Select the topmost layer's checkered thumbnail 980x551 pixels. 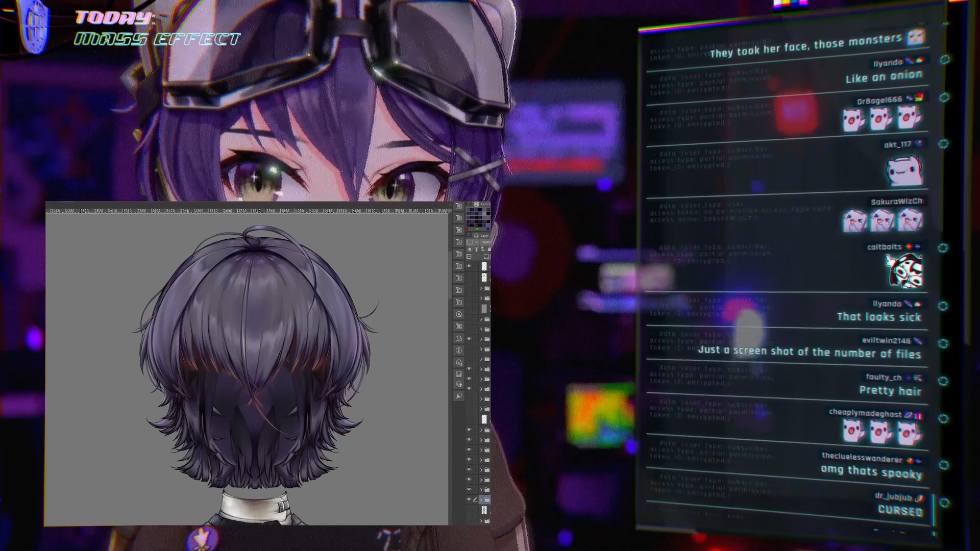point(484,266)
